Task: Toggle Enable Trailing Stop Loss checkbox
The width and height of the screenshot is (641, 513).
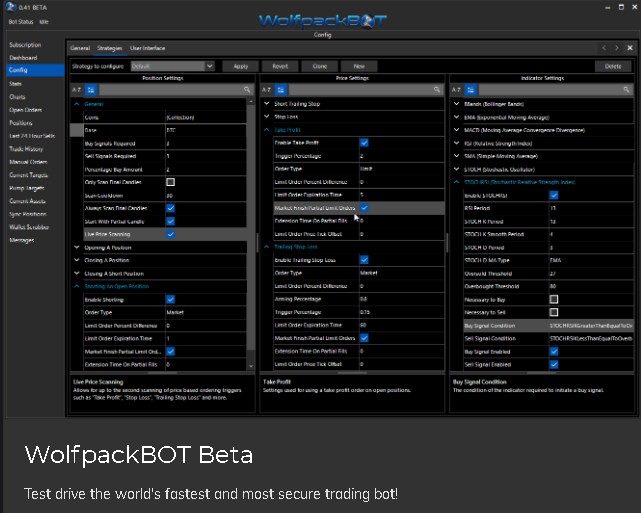Action: pyautogui.click(x=364, y=260)
